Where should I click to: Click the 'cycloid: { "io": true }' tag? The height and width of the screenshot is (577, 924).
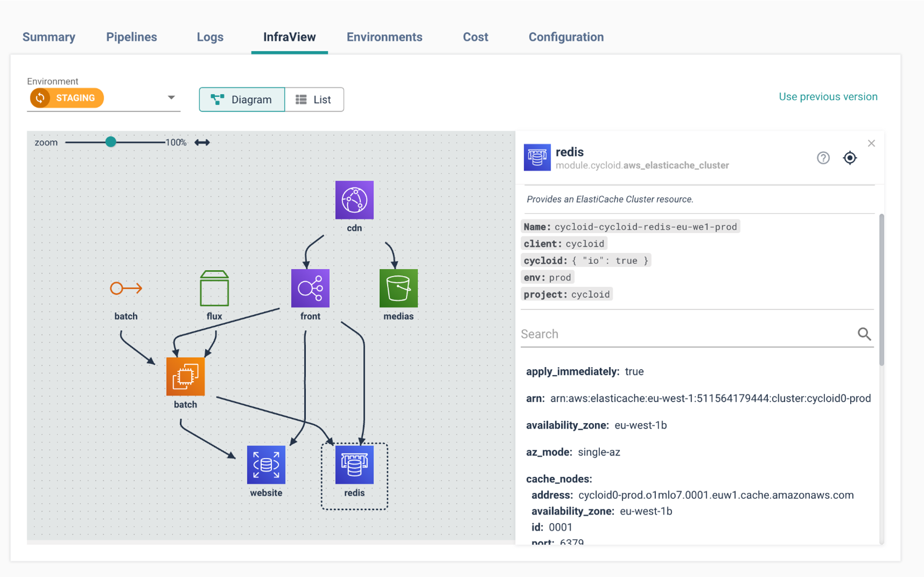pyautogui.click(x=586, y=260)
